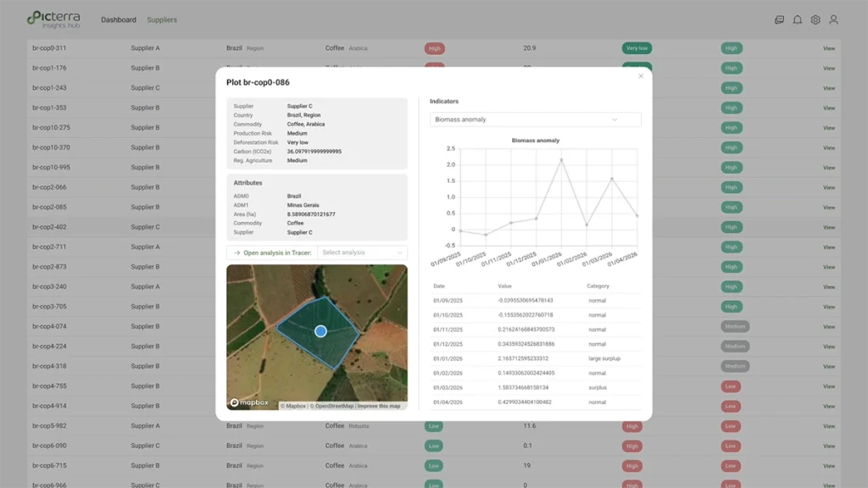The image size is (868, 488).
Task: Click Robusta tag in br-cop5-982 row
Action: coord(359,426)
